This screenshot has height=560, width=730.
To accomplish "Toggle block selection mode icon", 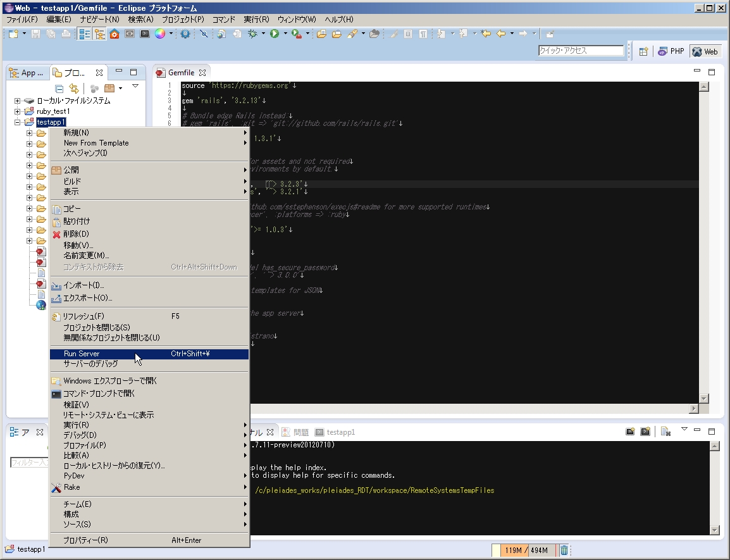I will tap(408, 34).
